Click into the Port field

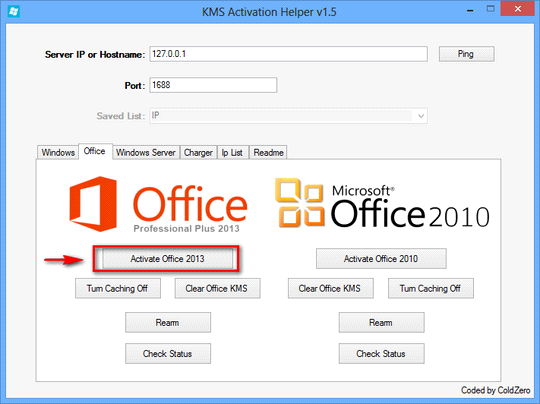pyautogui.click(x=213, y=85)
